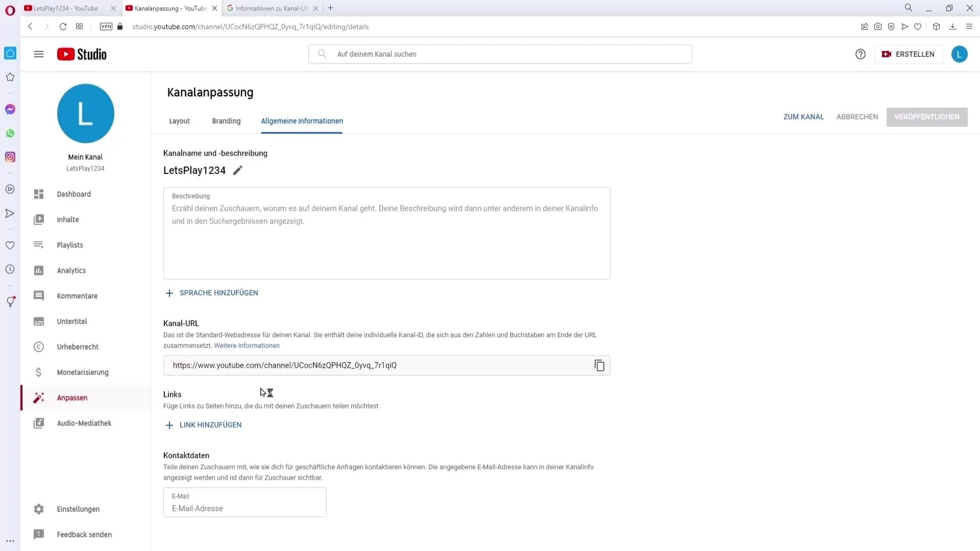Click the Beschreibung text area
Screen dimensions: 980x551
(387, 233)
